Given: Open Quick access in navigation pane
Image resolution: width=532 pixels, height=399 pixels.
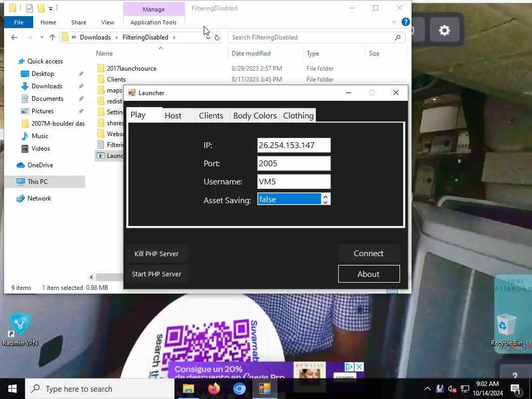Looking at the screenshot, I should point(45,61).
